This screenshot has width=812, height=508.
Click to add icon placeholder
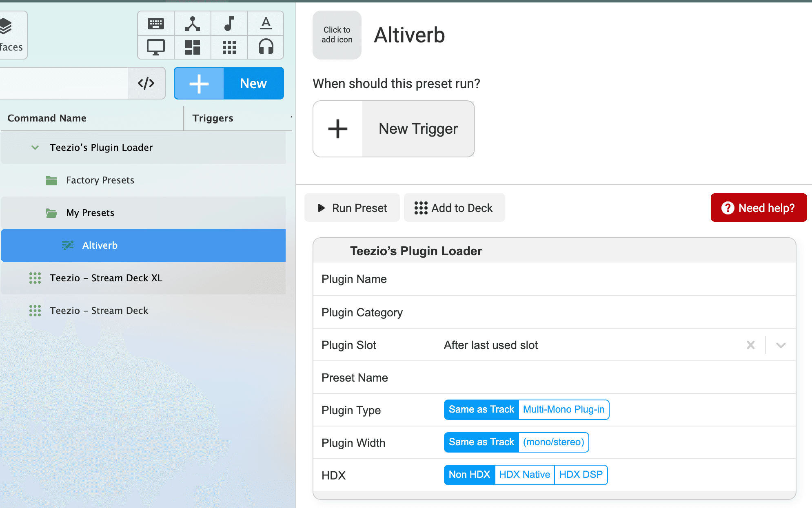click(337, 35)
